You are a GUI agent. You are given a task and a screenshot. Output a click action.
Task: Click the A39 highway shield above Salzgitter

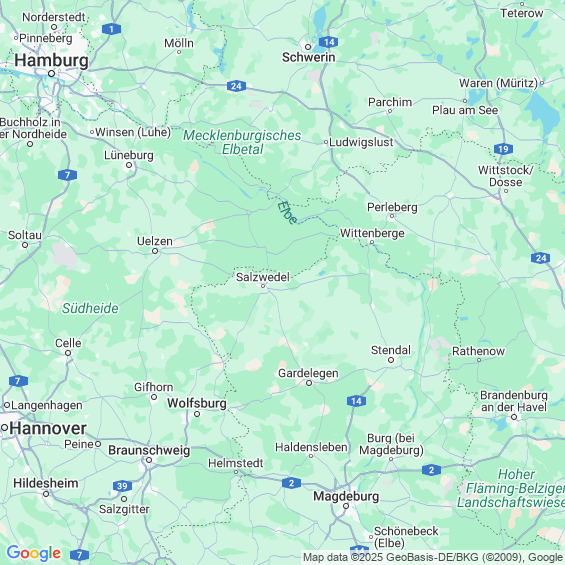pyautogui.click(x=122, y=486)
